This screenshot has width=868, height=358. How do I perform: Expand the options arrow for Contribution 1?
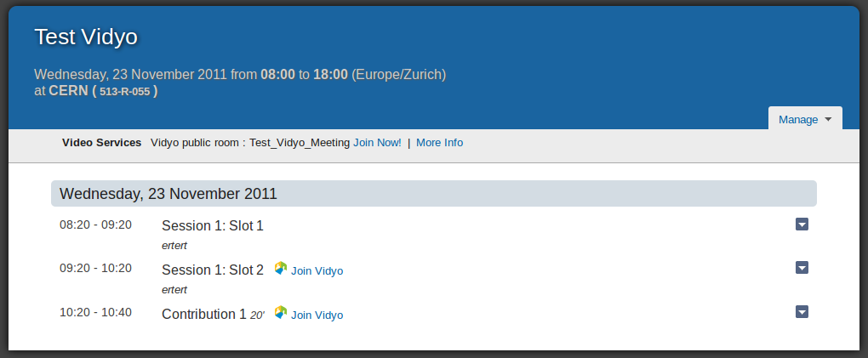click(802, 311)
